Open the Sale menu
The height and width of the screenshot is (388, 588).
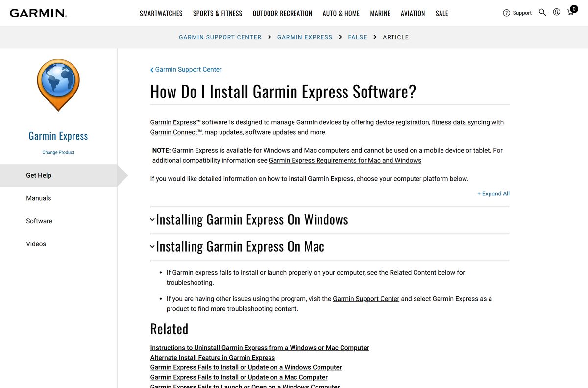pyautogui.click(x=442, y=13)
